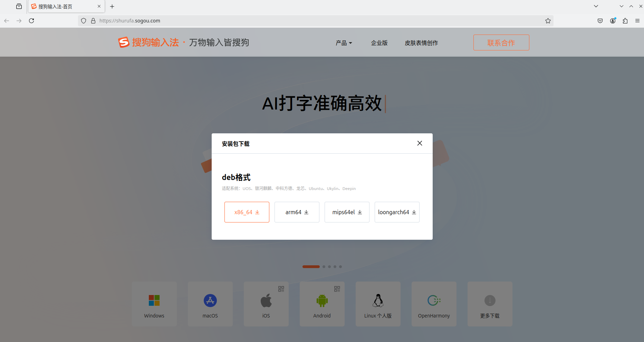Open the 联系合作 button

coord(501,42)
